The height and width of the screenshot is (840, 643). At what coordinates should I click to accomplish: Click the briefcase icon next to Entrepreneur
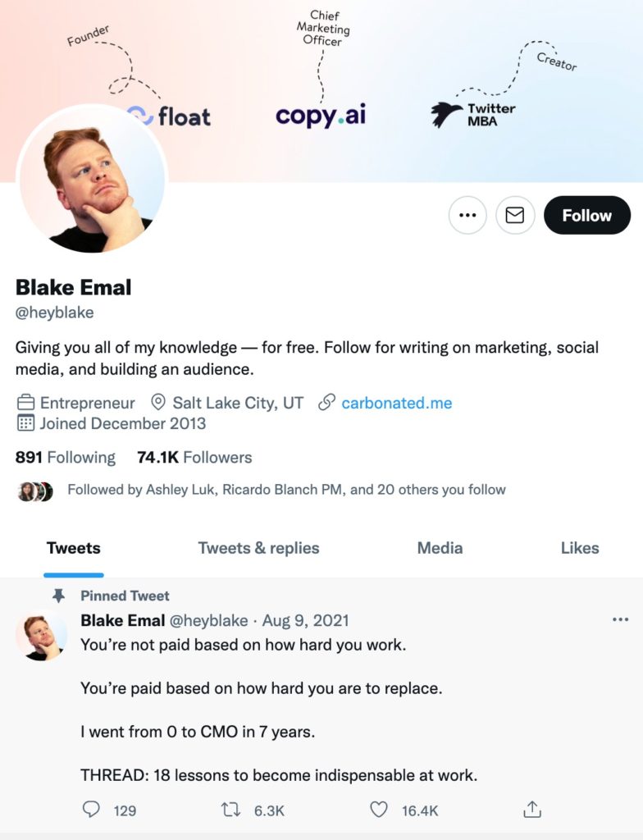[25, 403]
